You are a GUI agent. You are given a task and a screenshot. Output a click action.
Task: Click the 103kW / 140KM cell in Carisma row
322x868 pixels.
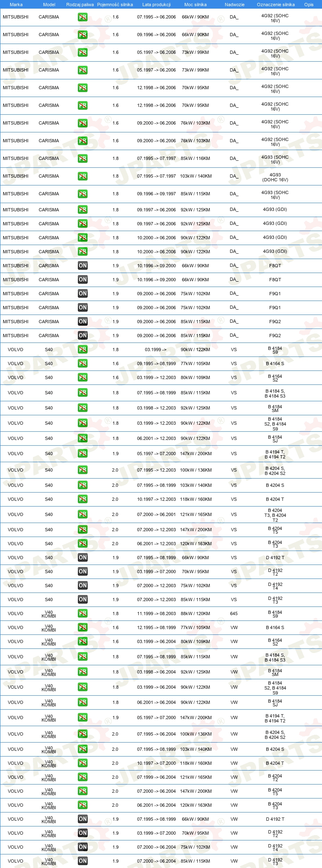(x=196, y=176)
